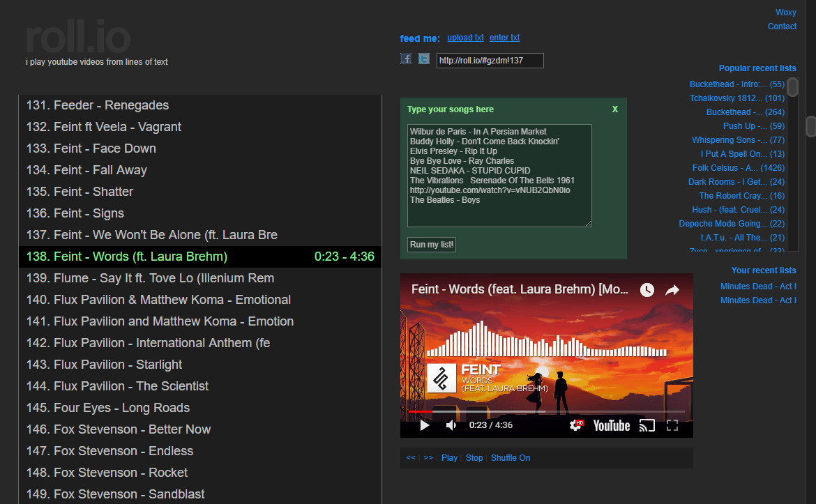Skip to previous track with << link
This screenshot has width=816, height=504.
pyautogui.click(x=411, y=458)
